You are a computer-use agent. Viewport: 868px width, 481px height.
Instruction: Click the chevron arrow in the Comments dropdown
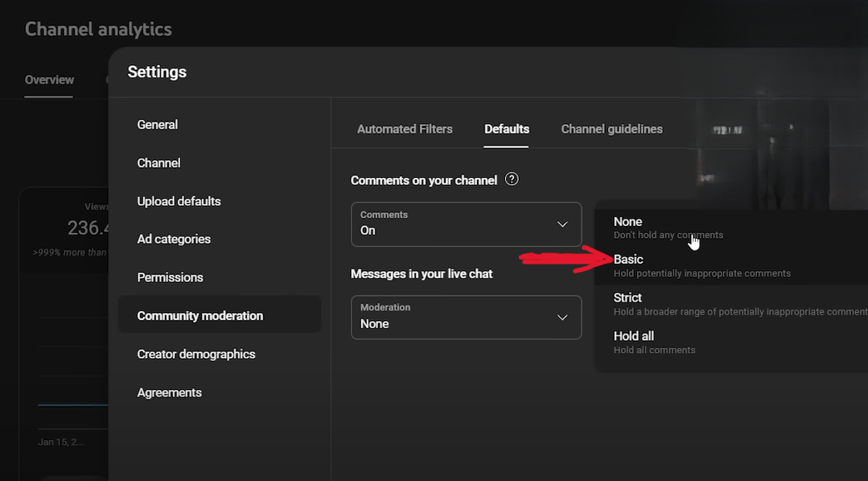(562, 224)
